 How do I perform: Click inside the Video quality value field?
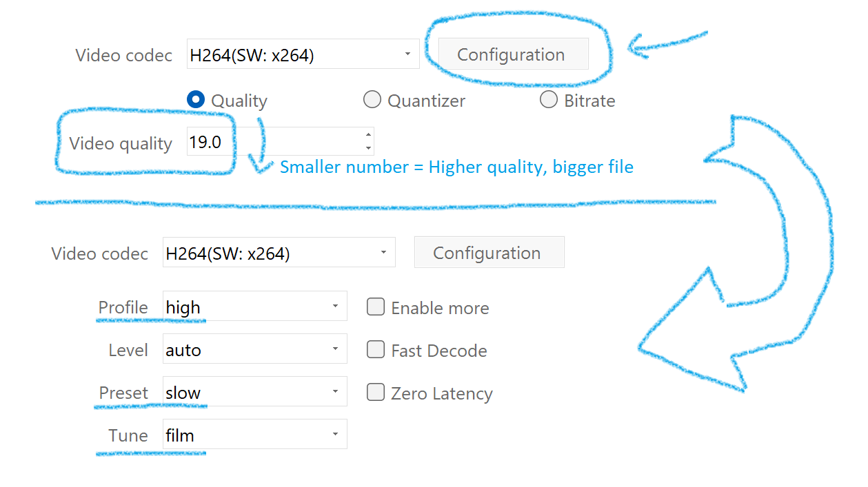(275, 142)
